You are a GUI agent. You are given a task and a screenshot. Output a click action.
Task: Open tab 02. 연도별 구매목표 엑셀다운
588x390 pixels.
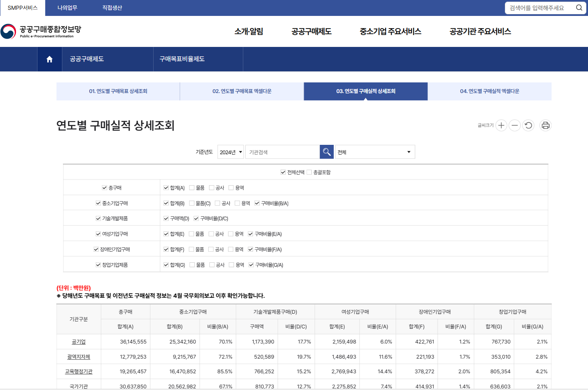[242, 91]
